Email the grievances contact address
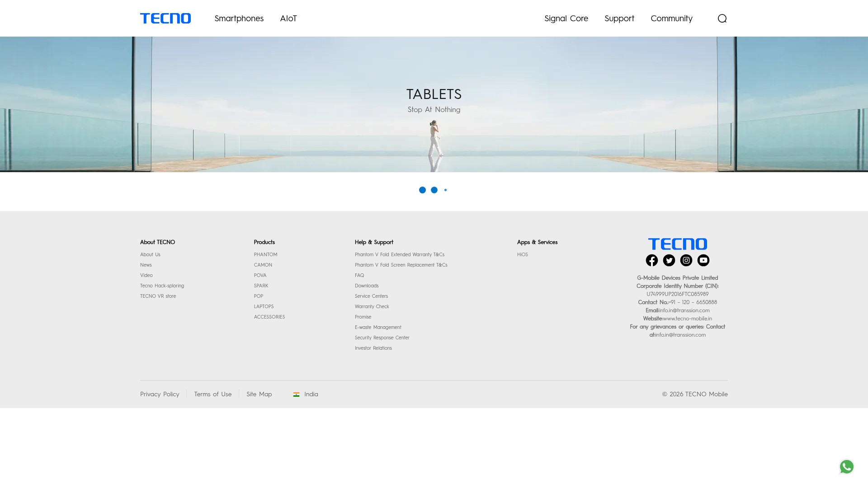Image resolution: width=868 pixels, height=488 pixels. click(680, 335)
